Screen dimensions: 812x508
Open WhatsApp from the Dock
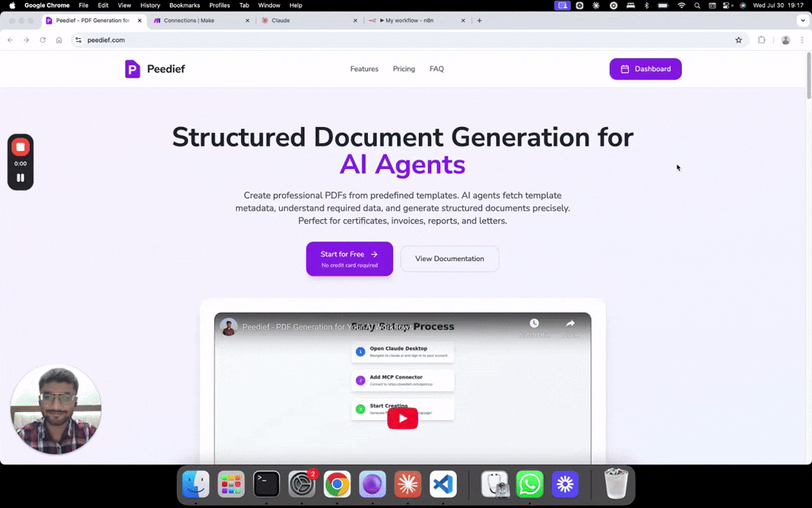click(x=529, y=484)
